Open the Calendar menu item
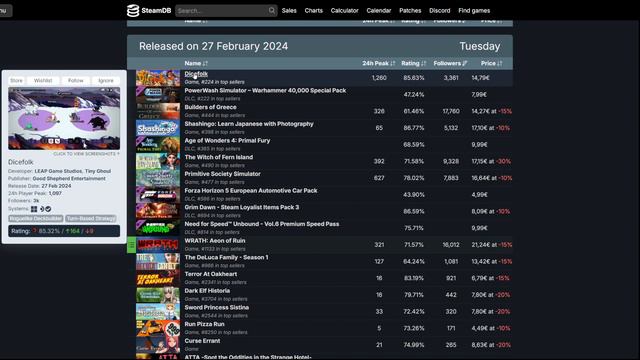This screenshot has width=640, height=360. pyautogui.click(x=379, y=11)
